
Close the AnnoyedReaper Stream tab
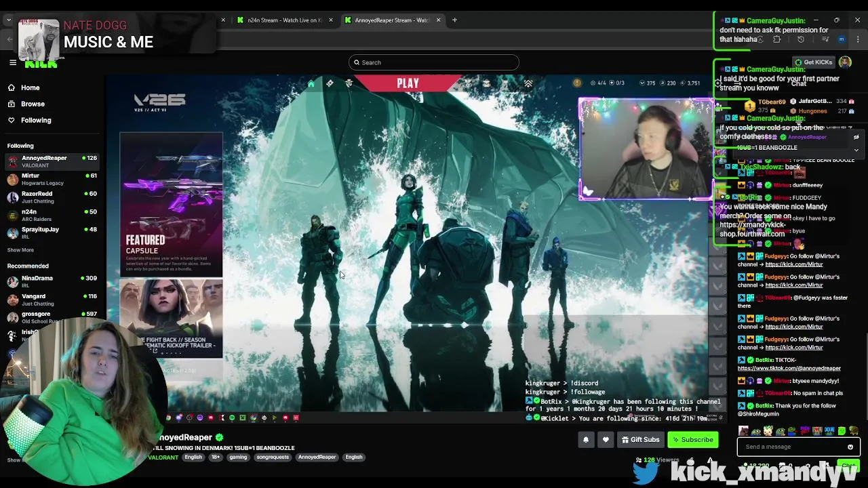438,20
